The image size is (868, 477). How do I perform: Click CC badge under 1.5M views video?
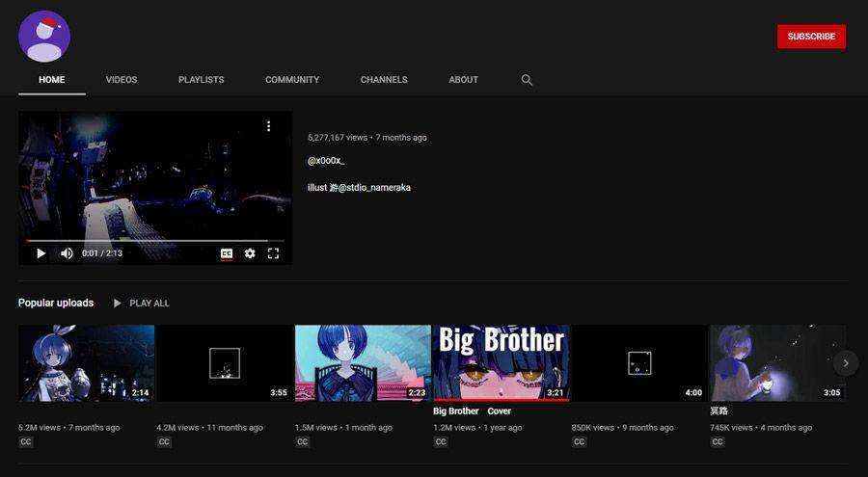(302, 442)
